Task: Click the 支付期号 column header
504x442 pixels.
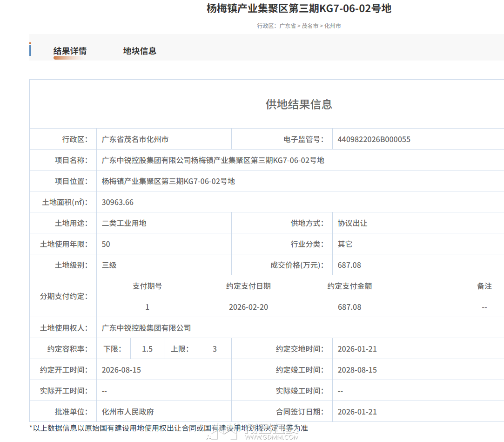Action: pyautogui.click(x=147, y=286)
